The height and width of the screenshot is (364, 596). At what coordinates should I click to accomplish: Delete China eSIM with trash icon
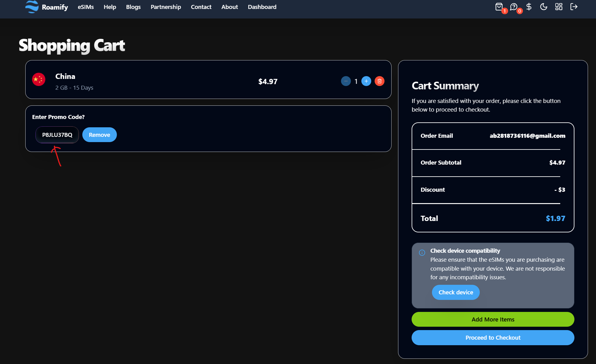(380, 81)
